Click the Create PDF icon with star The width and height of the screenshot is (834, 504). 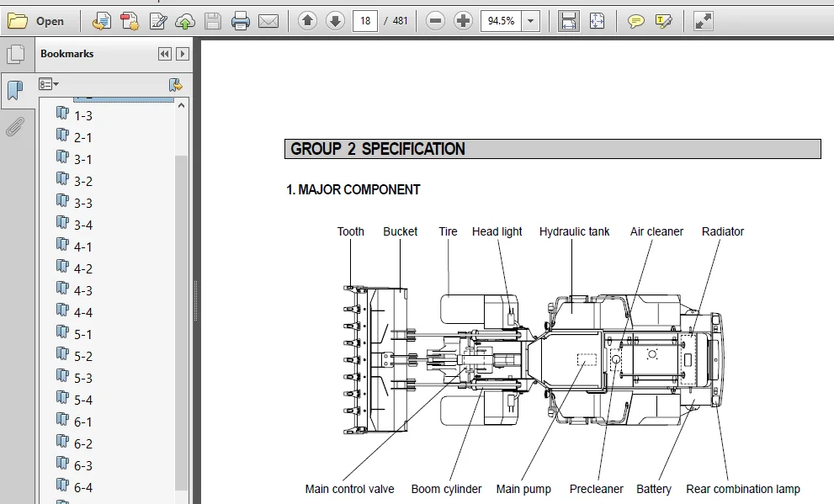click(x=130, y=21)
